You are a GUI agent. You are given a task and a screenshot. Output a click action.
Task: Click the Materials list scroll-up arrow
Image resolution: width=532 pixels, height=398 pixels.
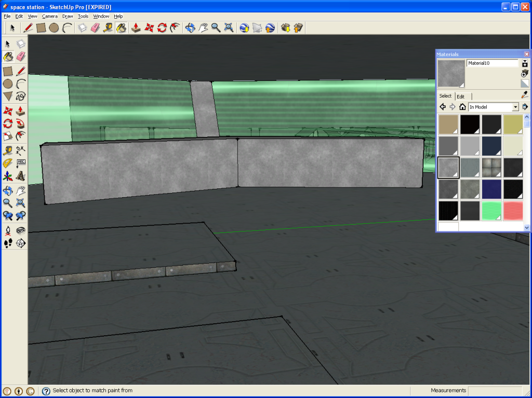coord(527,117)
